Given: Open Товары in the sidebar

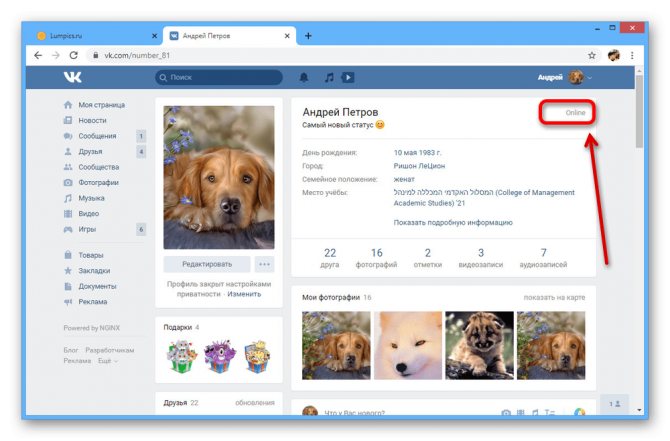Looking at the screenshot, I should click(91, 255).
